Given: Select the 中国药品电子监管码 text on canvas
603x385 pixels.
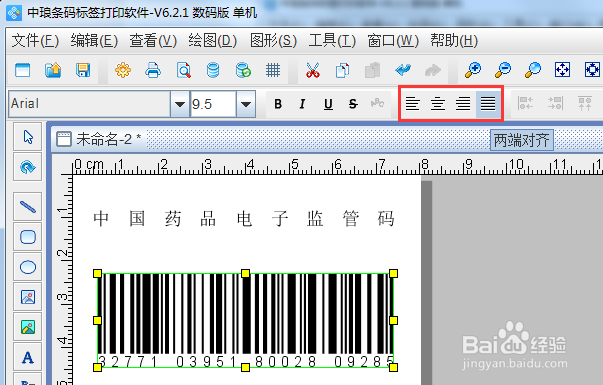Looking at the screenshot, I should pos(244,218).
